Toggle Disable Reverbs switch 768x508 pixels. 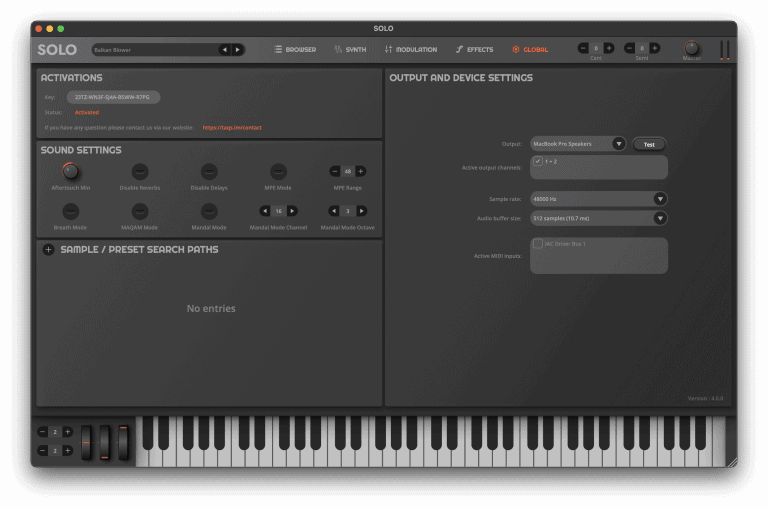pyautogui.click(x=140, y=171)
